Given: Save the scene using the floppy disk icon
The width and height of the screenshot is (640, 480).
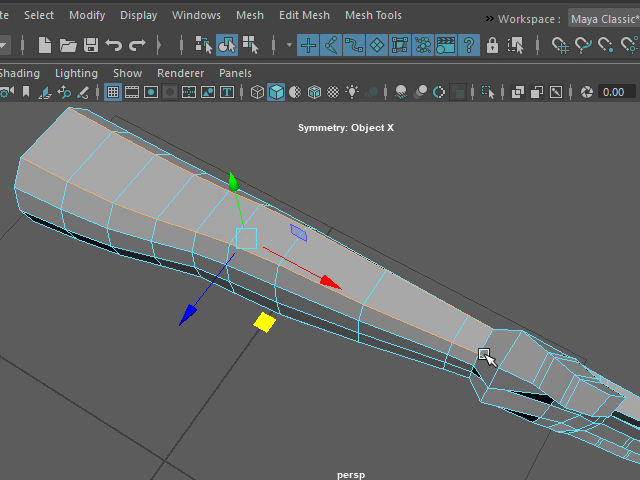Looking at the screenshot, I should coord(91,45).
